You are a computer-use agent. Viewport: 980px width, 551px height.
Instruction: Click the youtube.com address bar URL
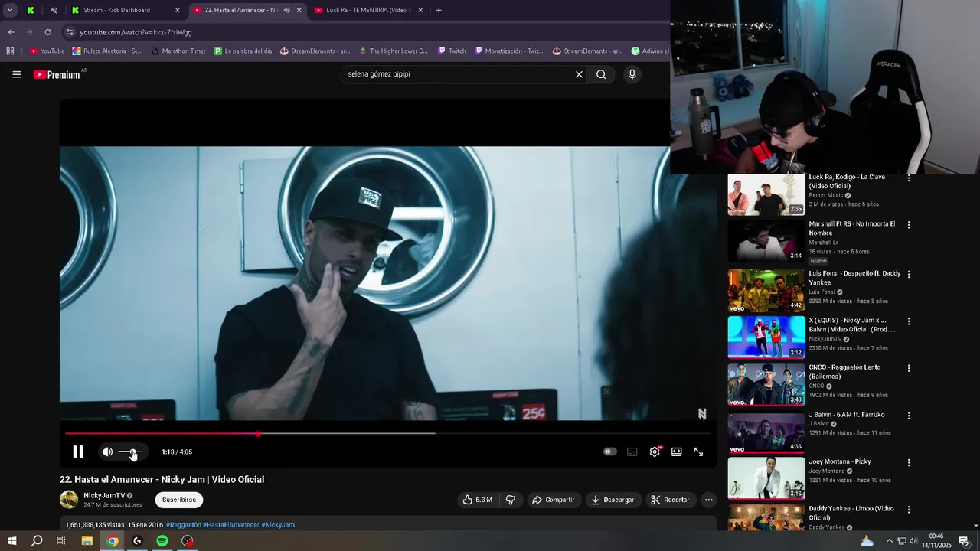click(x=136, y=32)
